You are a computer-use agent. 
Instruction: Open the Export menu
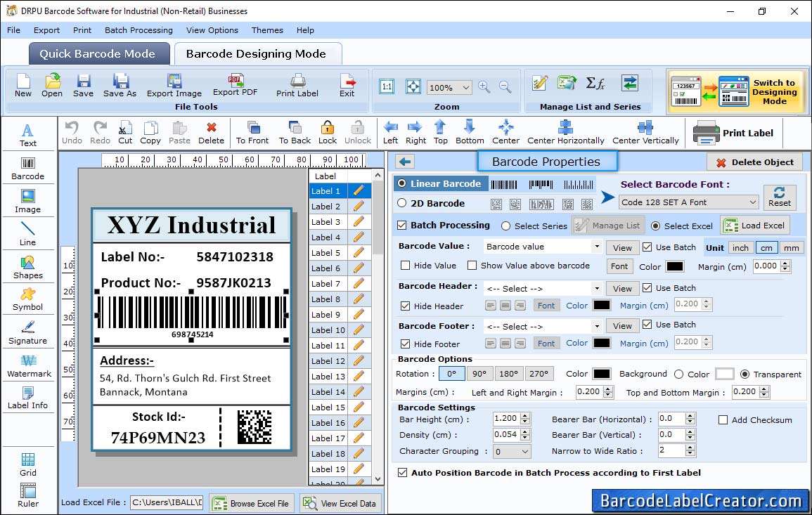[x=46, y=30]
